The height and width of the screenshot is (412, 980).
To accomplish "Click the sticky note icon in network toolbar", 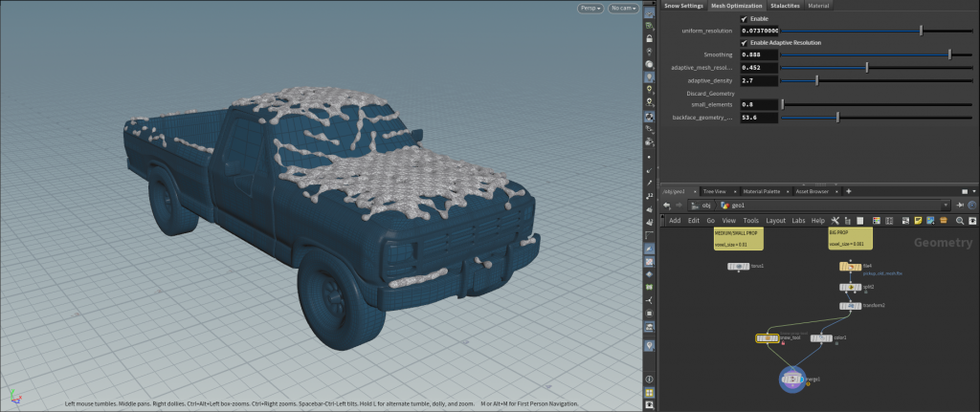I will (918, 221).
